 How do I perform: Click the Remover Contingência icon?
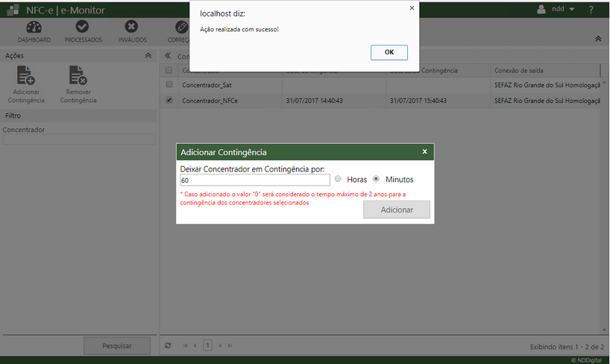(78, 78)
